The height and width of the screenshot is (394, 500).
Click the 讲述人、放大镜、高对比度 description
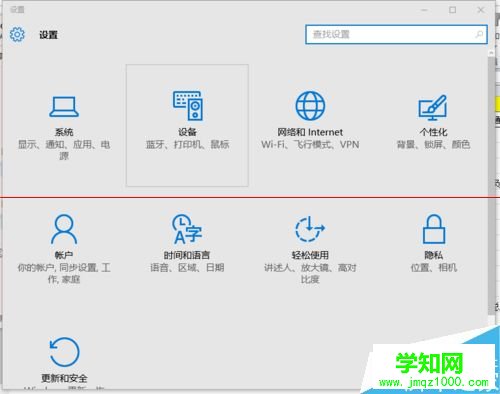click(310, 273)
